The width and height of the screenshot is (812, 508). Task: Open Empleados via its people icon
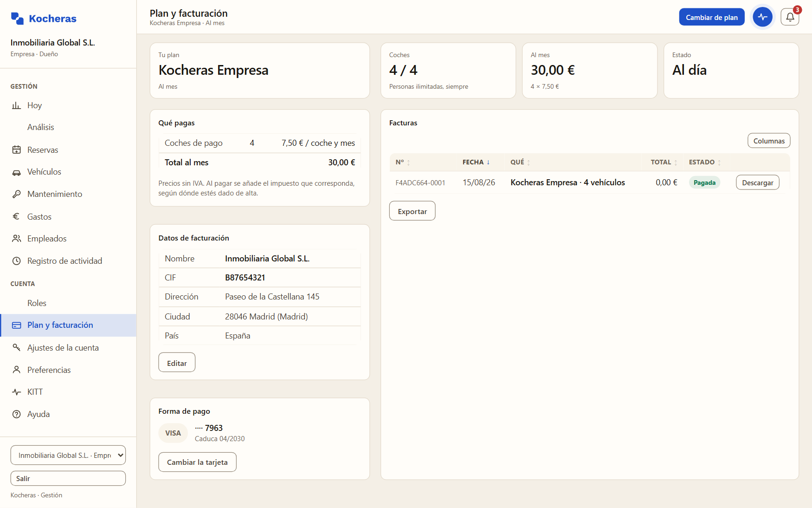pyautogui.click(x=17, y=239)
